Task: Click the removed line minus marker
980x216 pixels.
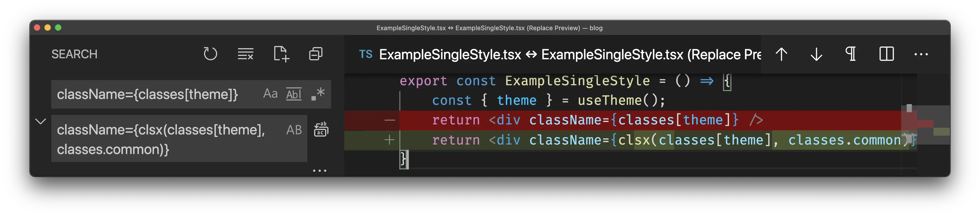Action: click(x=390, y=120)
